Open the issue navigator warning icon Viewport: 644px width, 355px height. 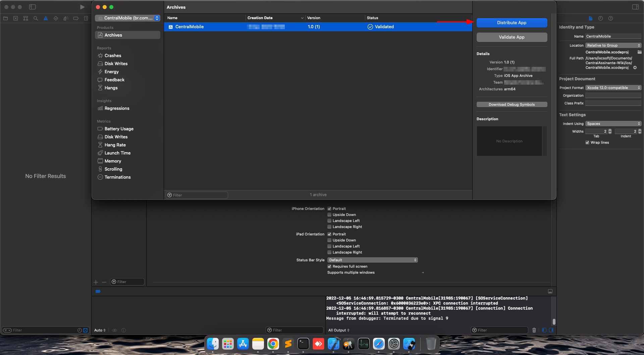click(46, 18)
